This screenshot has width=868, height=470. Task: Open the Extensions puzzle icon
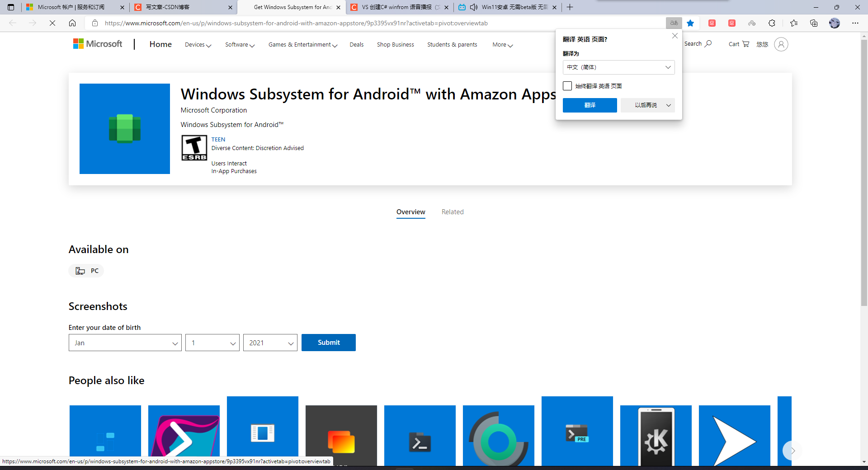click(x=772, y=23)
